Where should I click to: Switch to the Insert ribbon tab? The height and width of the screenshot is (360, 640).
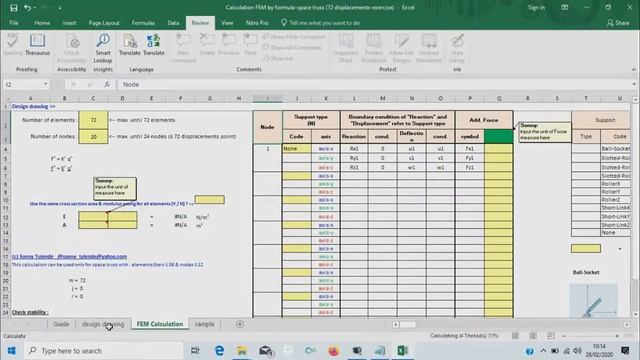coord(69,23)
